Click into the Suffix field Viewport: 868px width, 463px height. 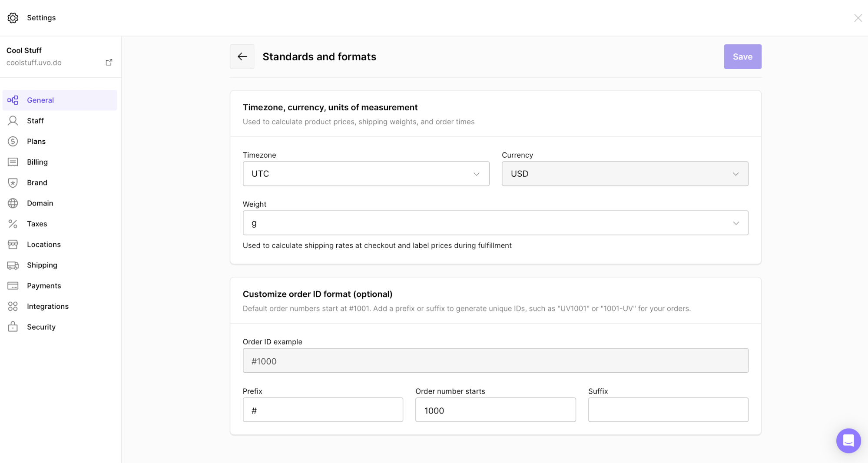pos(668,410)
